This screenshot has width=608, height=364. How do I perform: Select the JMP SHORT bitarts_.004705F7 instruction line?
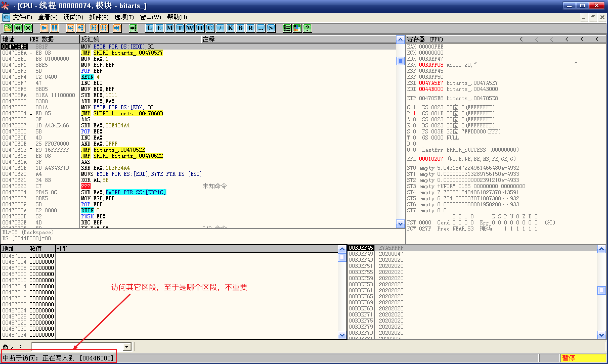pyautogui.click(x=122, y=53)
